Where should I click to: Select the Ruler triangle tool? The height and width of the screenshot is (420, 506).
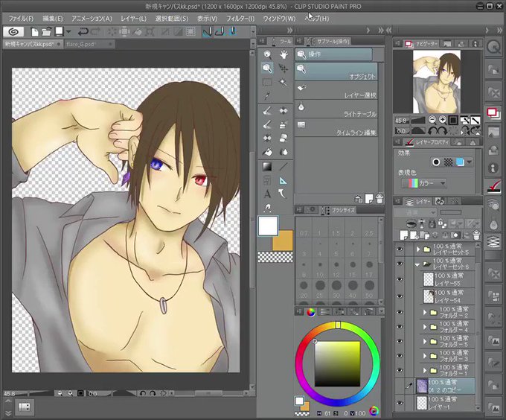pyautogui.click(x=284, y=180)
